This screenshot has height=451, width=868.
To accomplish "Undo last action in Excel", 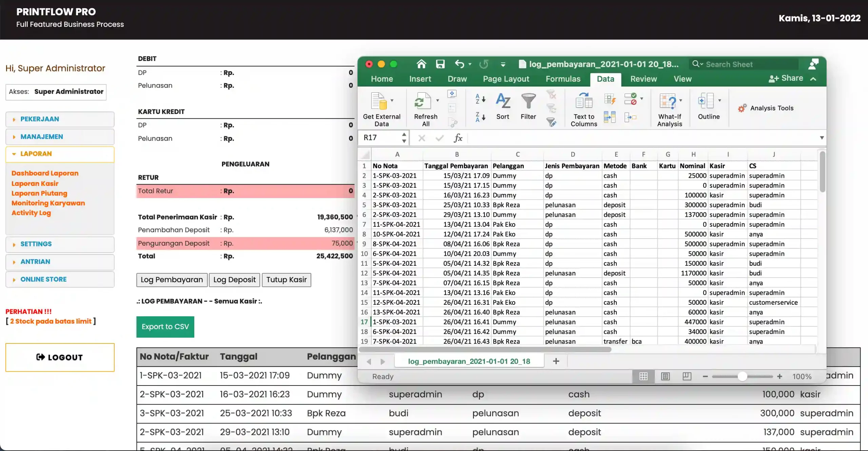I will [x=460, y=64].
